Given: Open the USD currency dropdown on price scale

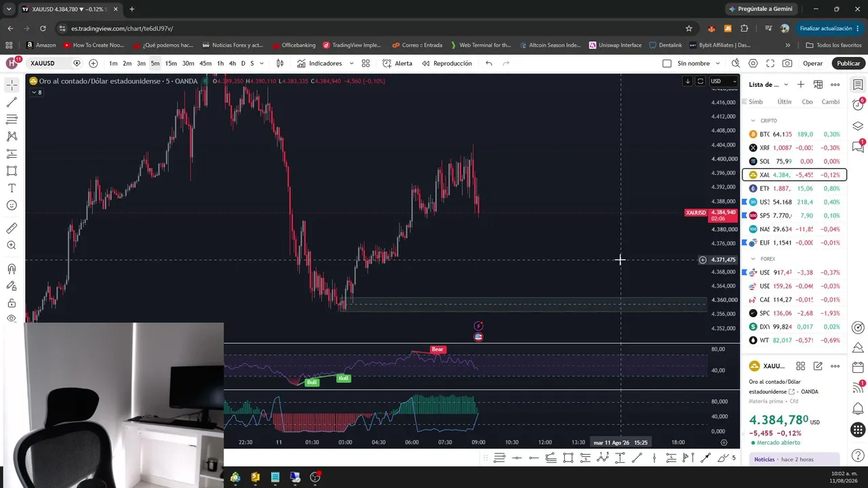Looking at the screenshot, I should (723, 81).
